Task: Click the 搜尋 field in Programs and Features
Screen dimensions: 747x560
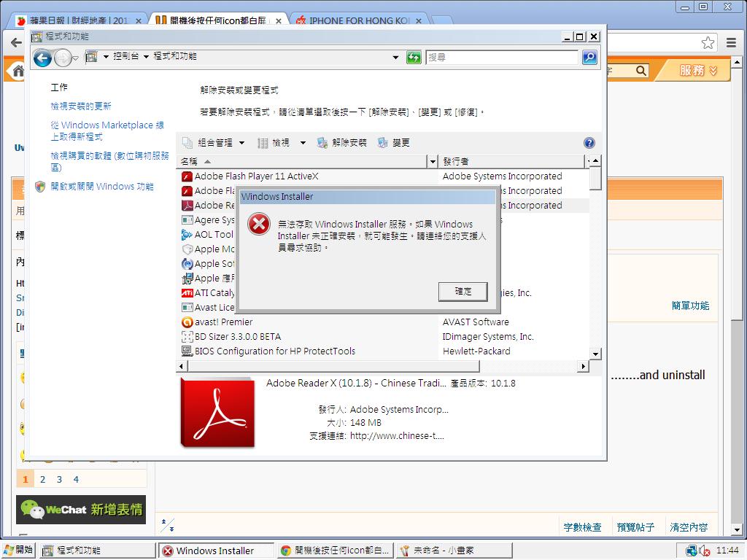Action: [502, 58]
